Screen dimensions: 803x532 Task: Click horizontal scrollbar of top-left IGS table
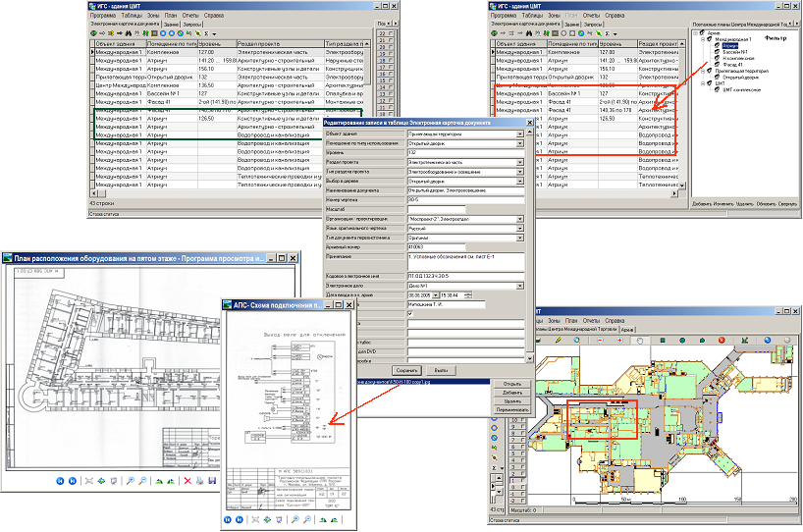207,193
